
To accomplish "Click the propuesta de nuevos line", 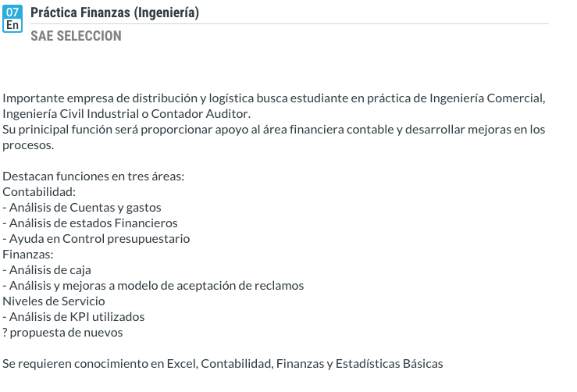I will tap(62, 333).
